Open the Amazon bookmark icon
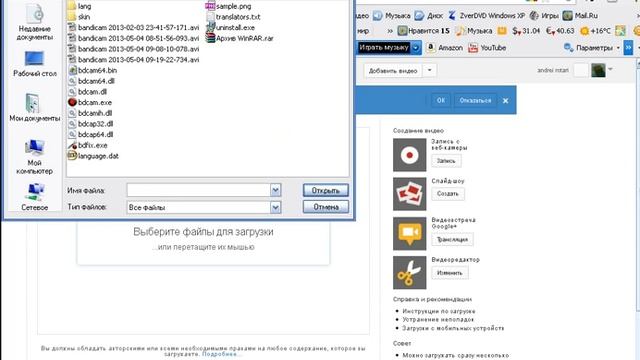This screenshot has width=640, height=360. (x=431, y=47)
